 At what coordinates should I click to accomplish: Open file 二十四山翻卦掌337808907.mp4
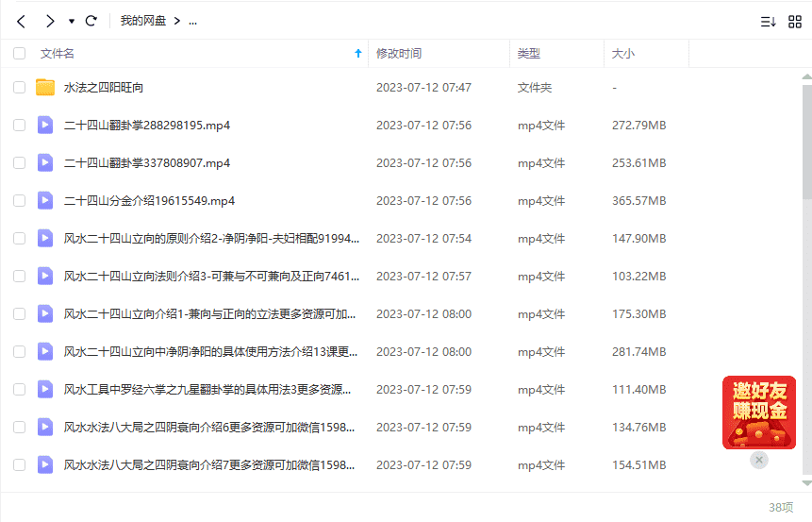147,163
